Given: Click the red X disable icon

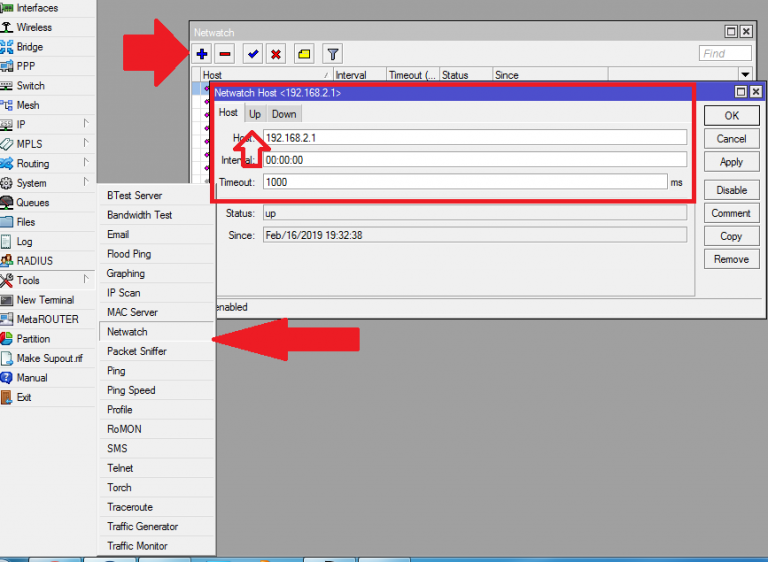Looking at the screenshot, I should coord(276,54).
